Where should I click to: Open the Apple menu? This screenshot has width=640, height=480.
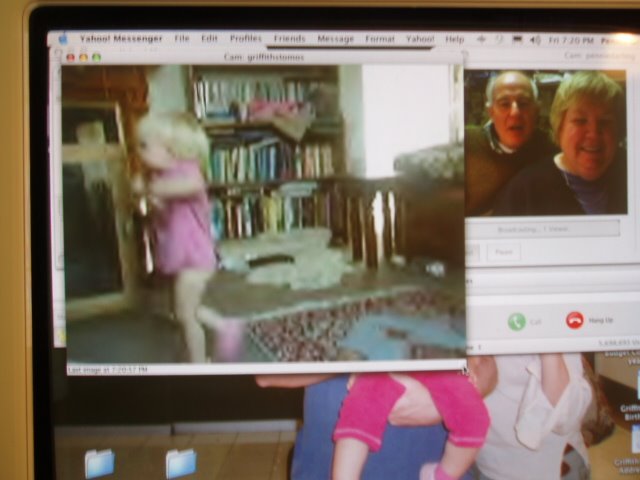tap(63, 39)
